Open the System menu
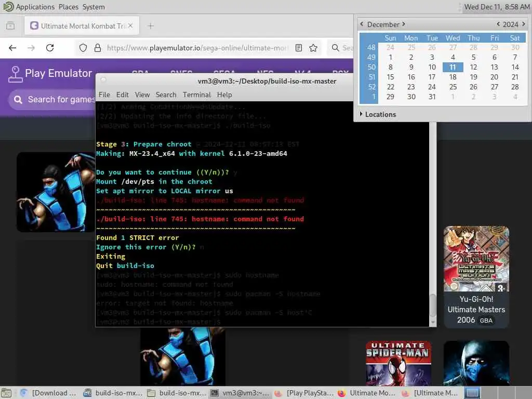The height and width of the screenshot is (399, 532). (94, 7)
